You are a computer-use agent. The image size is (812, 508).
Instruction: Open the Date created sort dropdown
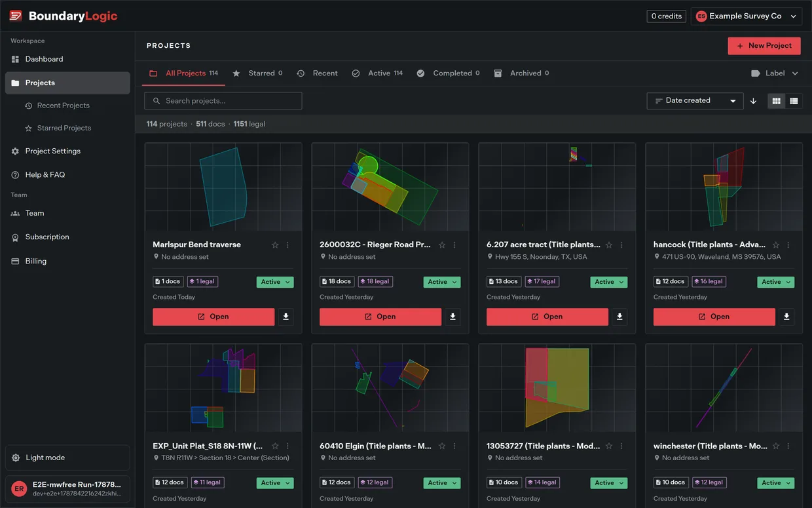click(x=695, y=101)
